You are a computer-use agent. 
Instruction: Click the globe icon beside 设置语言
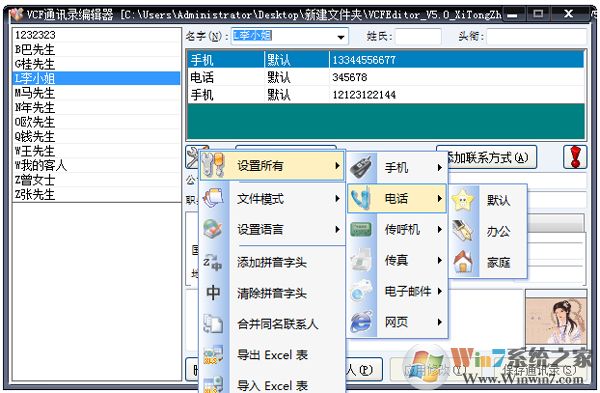coord(213,229)
